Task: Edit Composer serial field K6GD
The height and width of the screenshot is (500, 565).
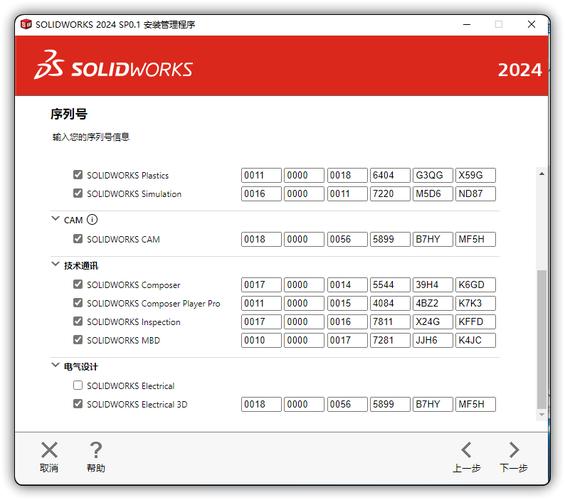Action: tap(475, 285)
